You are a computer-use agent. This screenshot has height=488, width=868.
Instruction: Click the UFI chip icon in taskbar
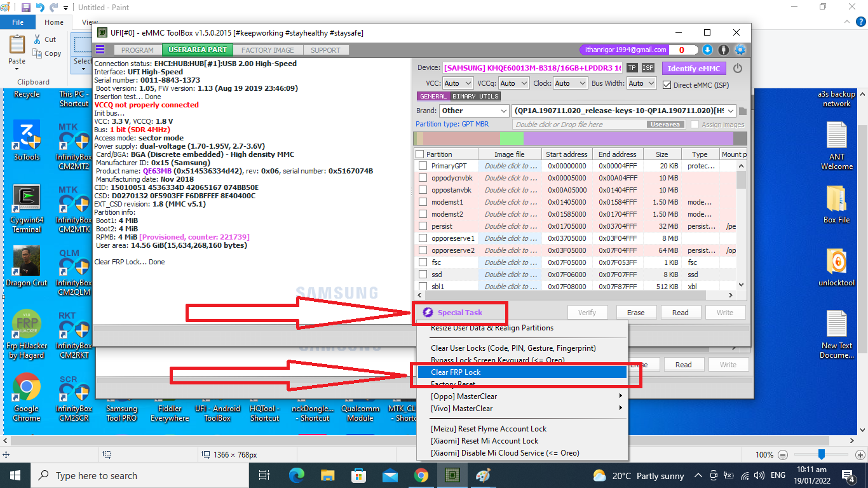452,475
